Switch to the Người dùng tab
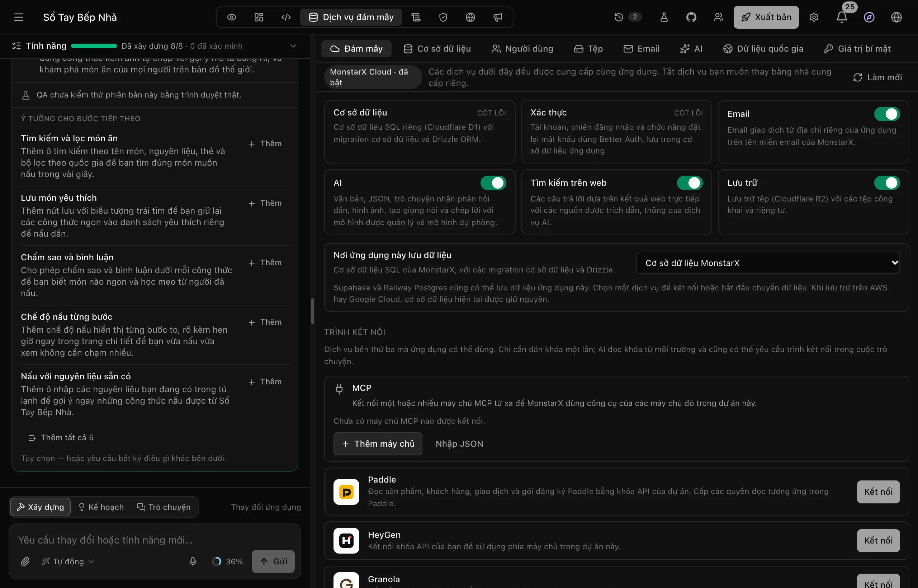918x588 pixels. (522, 49)
